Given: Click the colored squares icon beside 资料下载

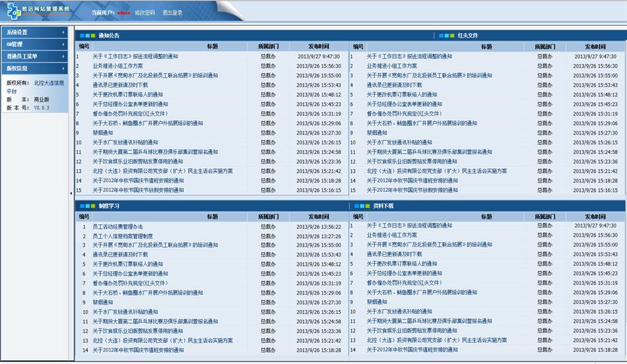Looking at the screenshot, I should click(362, 206).
